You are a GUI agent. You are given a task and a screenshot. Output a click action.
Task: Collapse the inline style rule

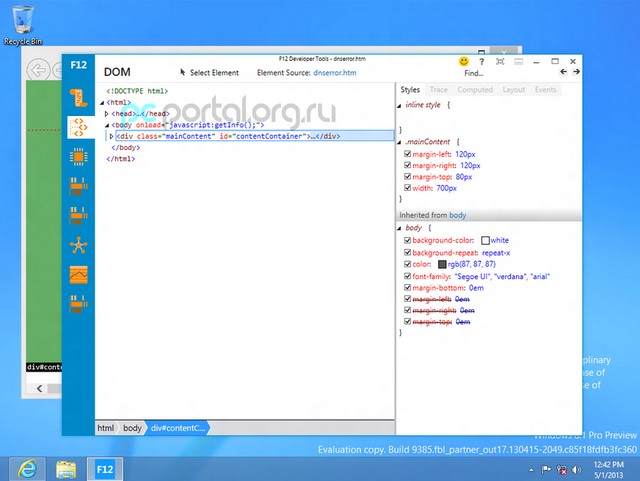point(399,106)
